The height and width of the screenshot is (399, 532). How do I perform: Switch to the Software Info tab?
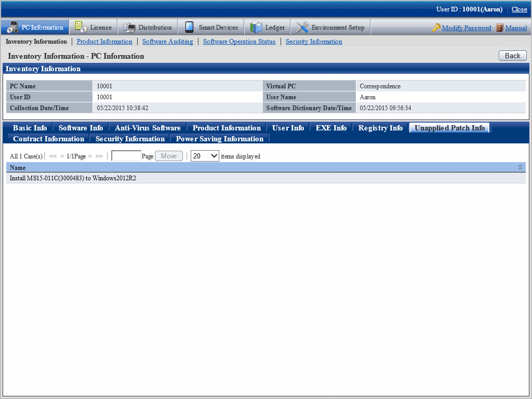point(81,128)
